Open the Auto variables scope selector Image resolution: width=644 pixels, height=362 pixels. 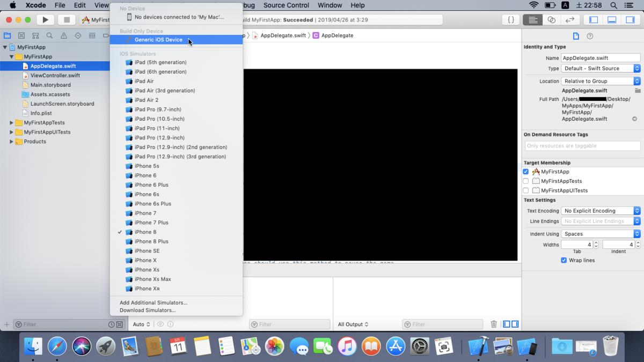tap(141, 324)
